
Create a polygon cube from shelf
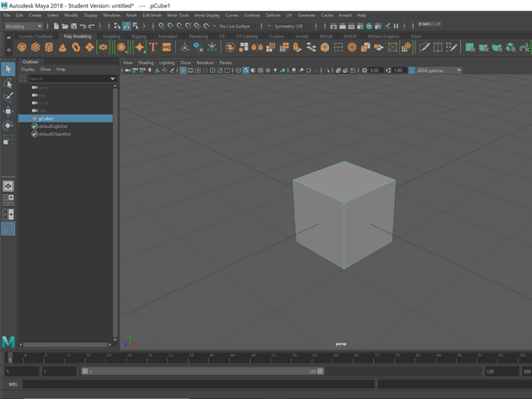pyautogui.click(x=35, y=47)
